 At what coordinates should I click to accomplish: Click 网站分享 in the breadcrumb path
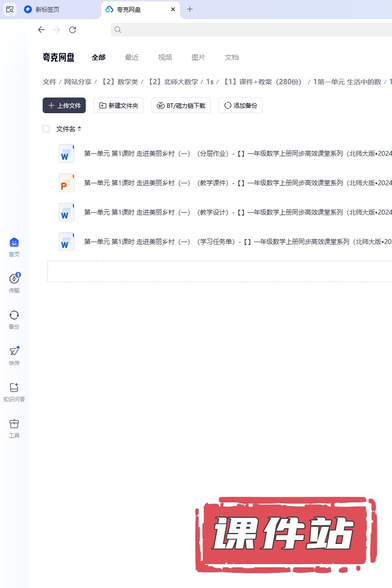(x=78, y=82)
